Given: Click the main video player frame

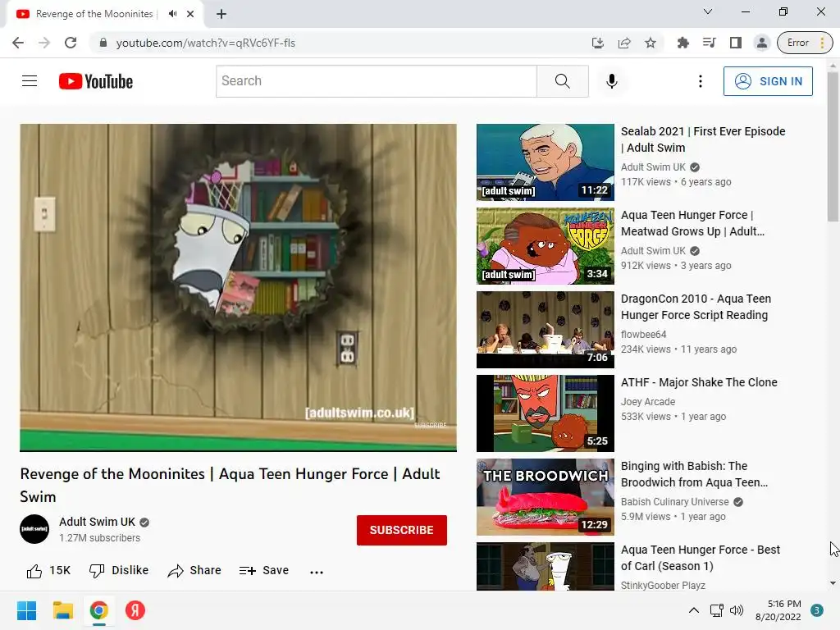Looking at the screenshot, I should click(239, 288).
